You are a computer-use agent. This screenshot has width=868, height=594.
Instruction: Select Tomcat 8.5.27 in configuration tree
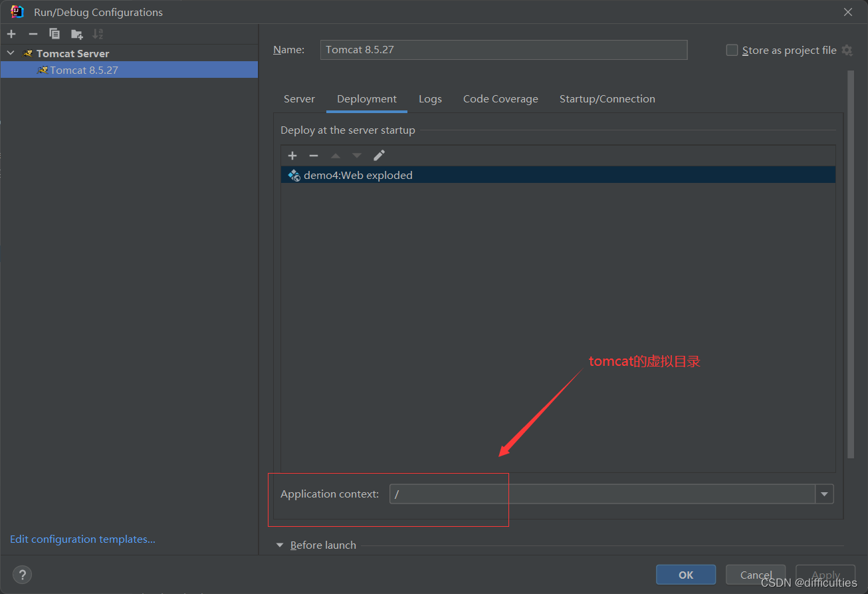pyautogui.click(x=129, y=70)
